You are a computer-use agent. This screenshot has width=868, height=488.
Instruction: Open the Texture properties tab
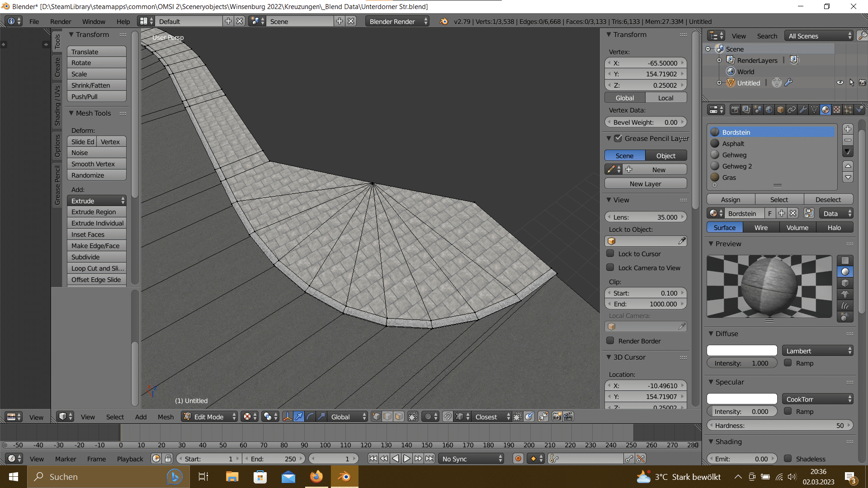(x=837, y=110)
